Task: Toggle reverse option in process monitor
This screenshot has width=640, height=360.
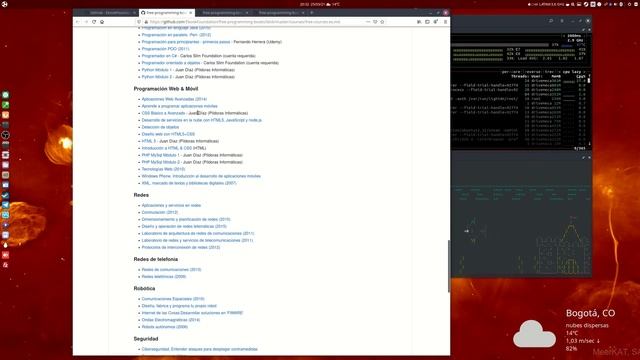Action: 533,72
